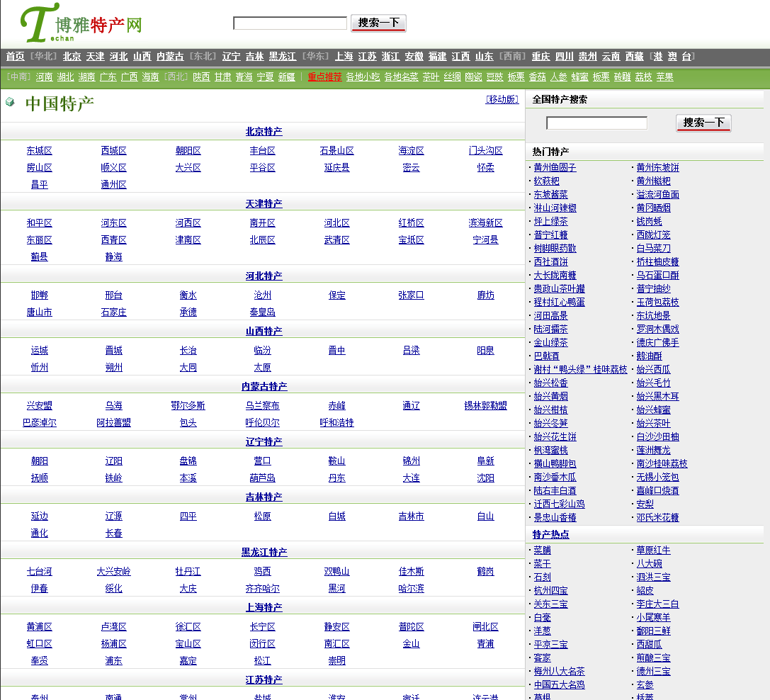Select 长春 in the Jilin list
Screen dimensions: 770x700
pos(113,534)
